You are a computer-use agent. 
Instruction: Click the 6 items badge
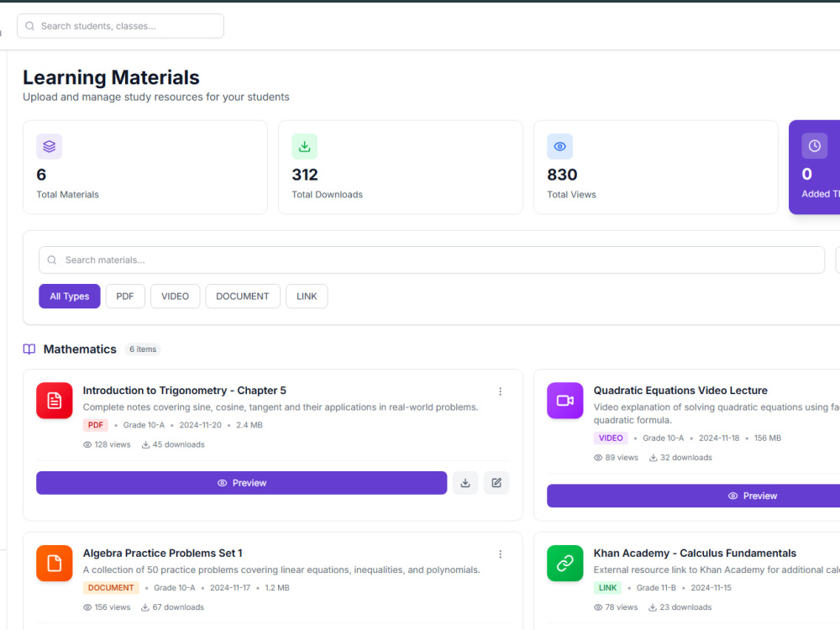tap(143, 349)
